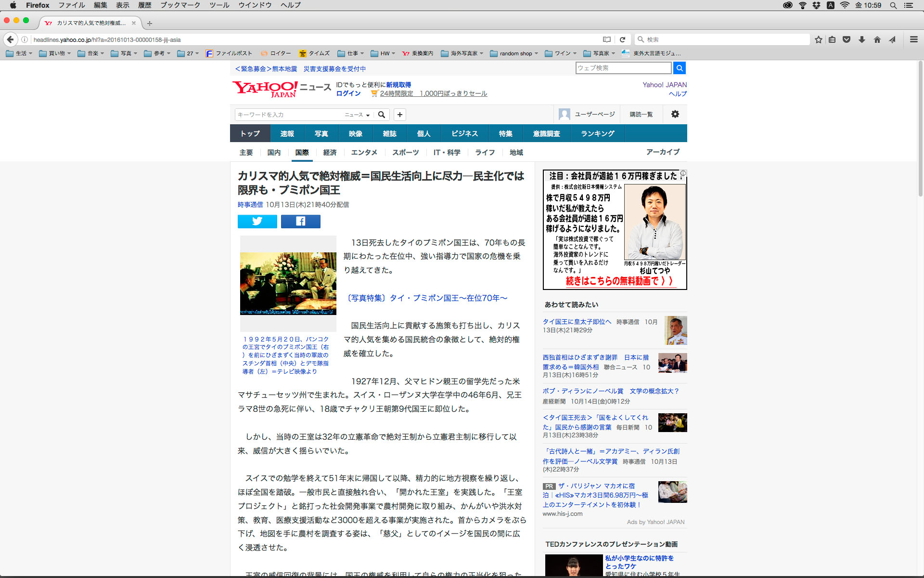The height and width of the screenshot is (578, 924).
Task: Click the blue web search magnifier button
Action: point(679,68)
